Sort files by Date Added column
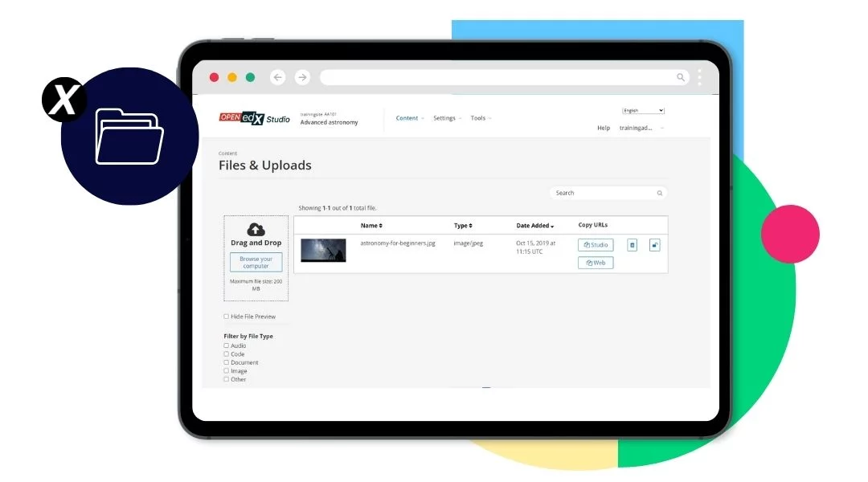Image resolution: width=868 pixels, height=482 pixels. click(x=534, y=226)
